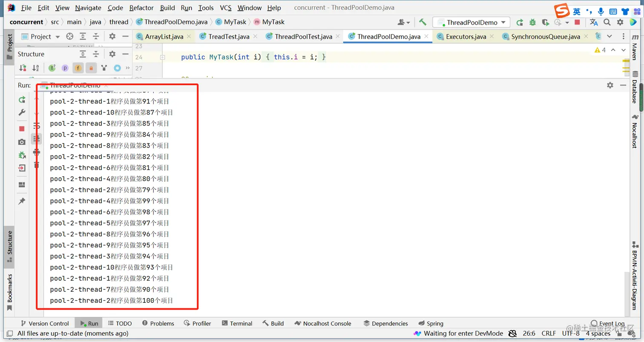Viewport: 644px width, 342px height.
Task: Open the code-with-me user dropdown
Action: pyautogui.click(x=404, y=22)
